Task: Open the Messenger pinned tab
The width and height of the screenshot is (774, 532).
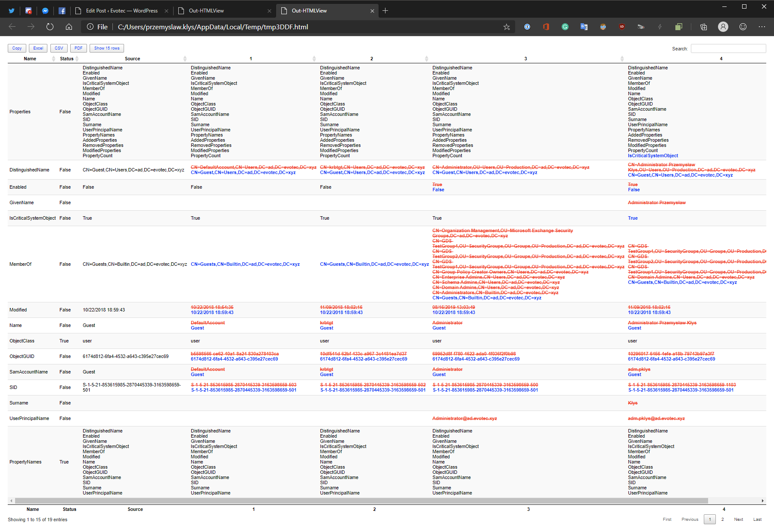Action: click(45, 10)
